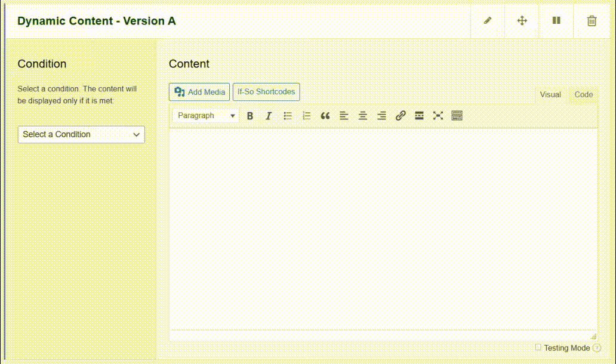
Task: Open the insert link tool
Action: click(401, 116)
